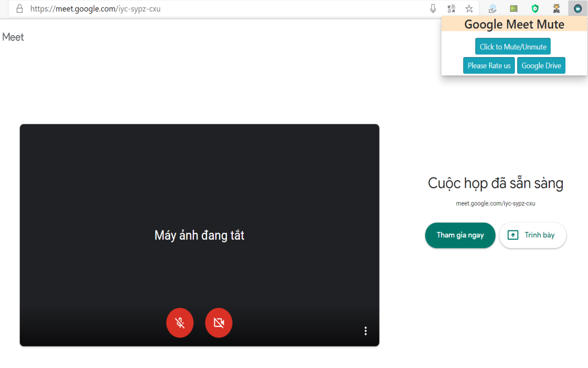
Task: Open the Google Drive button in popup
Action: (x=541, y=65)
